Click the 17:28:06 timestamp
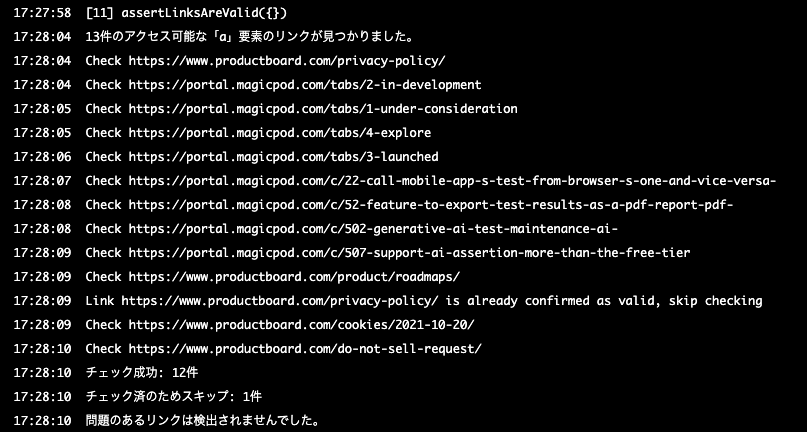Viewport: 807px width, 432px height. pos(42,156)
